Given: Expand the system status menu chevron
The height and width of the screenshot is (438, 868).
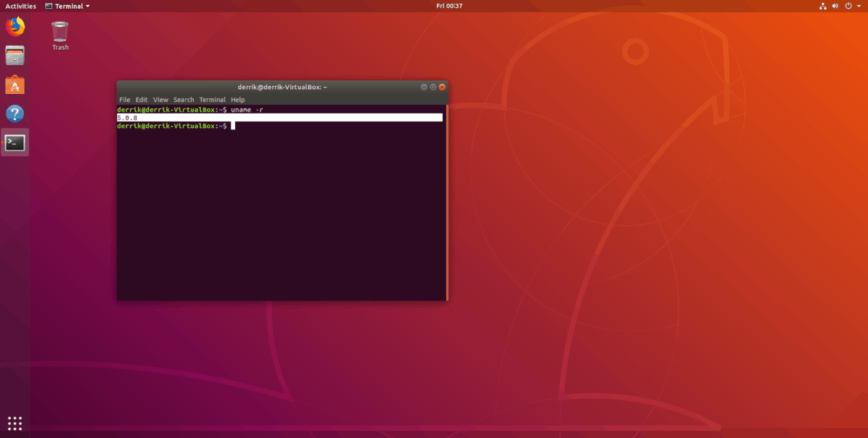Looking at the screenshot, I should click(859, 6).
